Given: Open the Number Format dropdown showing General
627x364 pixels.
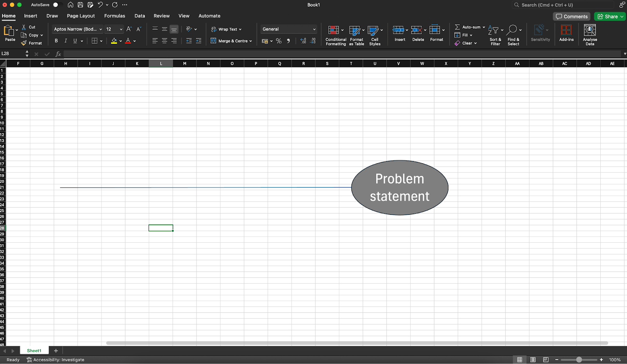Looking at the screenshot, I should tap(288, 29).
